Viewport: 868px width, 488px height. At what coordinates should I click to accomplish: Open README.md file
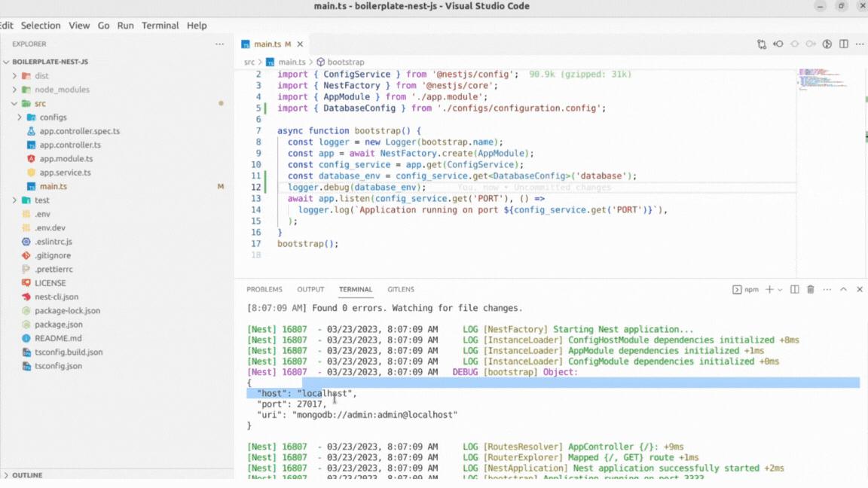(x=57, y=339)
